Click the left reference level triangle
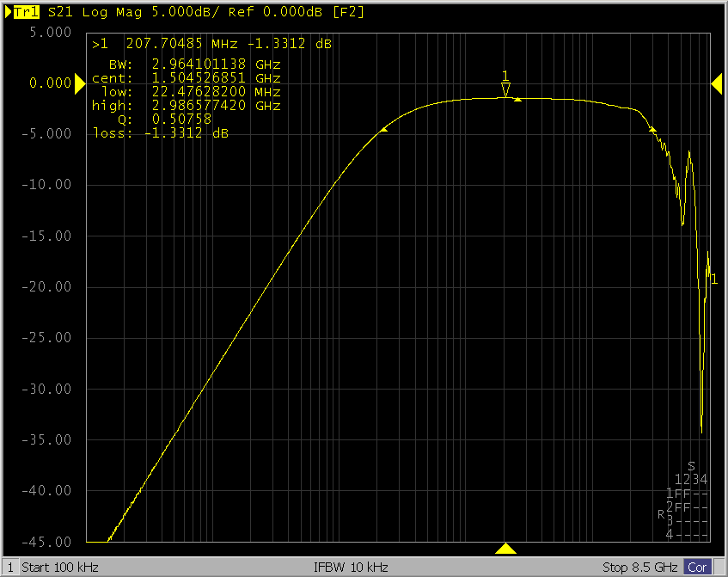The height and width of the screenshot is (577, 728). [x=79, y=83]
